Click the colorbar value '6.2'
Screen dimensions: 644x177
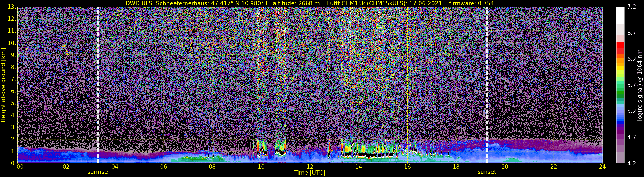pyautogui.click(x=632, y=59)
